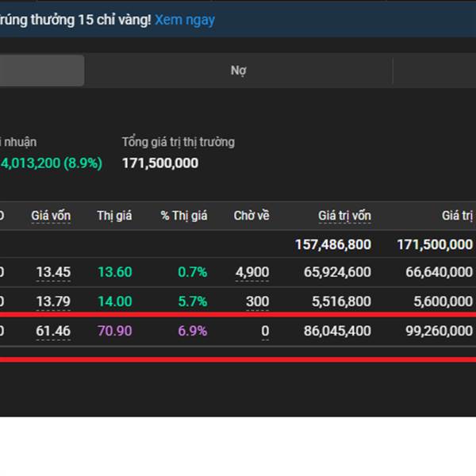Switch to the "Nợ" tab
This screenshot has height=476, width=476.
239,71
